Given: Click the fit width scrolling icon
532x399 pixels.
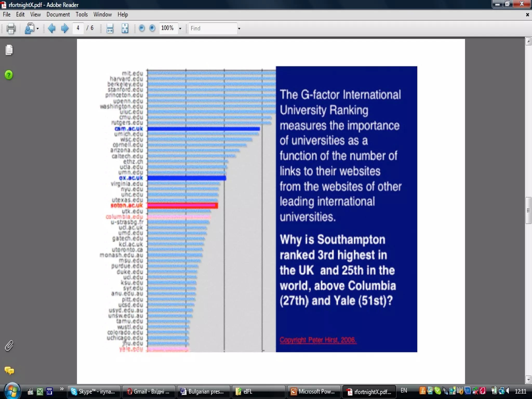Looking at the screenshot, I should coord(110,28).
